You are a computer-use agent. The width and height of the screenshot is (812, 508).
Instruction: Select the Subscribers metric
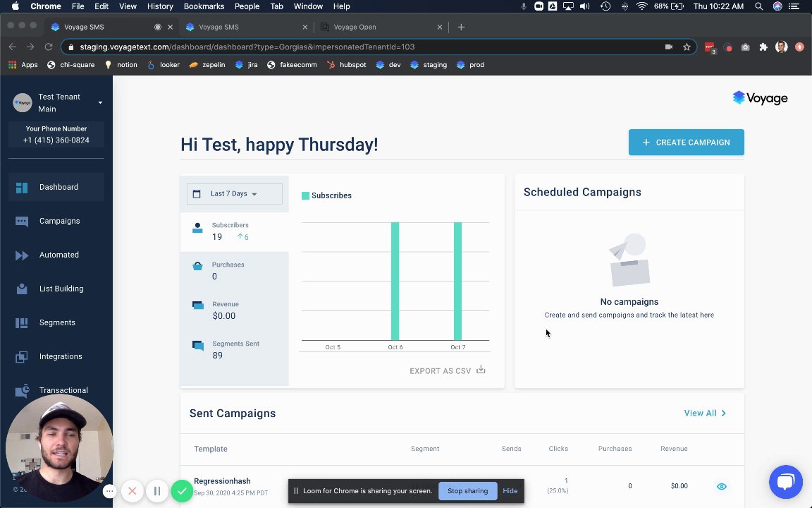pyautogui.click(x=235, y=231)
